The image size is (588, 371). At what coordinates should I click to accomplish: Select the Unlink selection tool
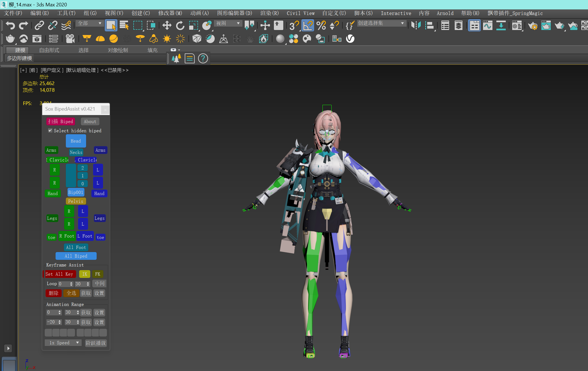point(52,26)
